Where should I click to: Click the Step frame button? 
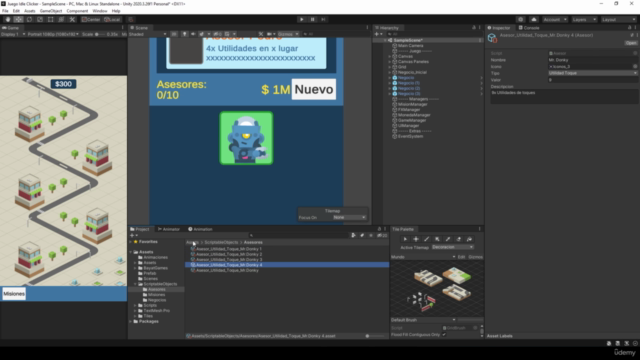(x=323, y=20)
